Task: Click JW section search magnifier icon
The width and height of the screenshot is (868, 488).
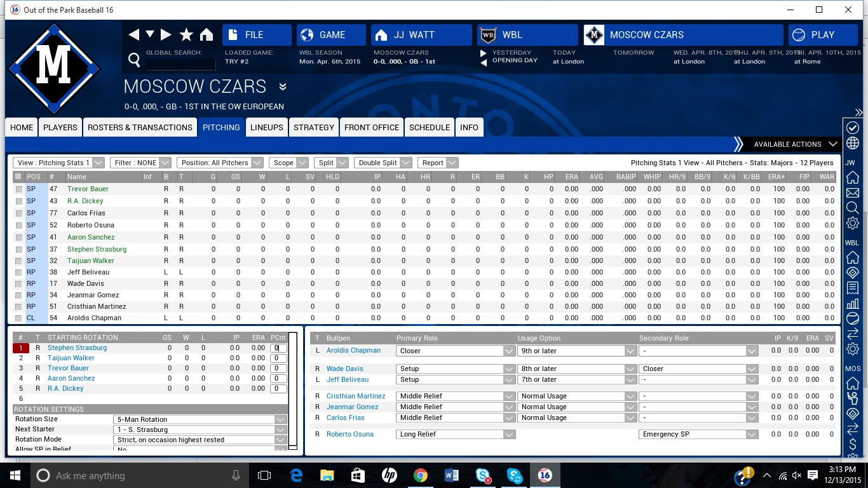Action: (x=853, y=208)
